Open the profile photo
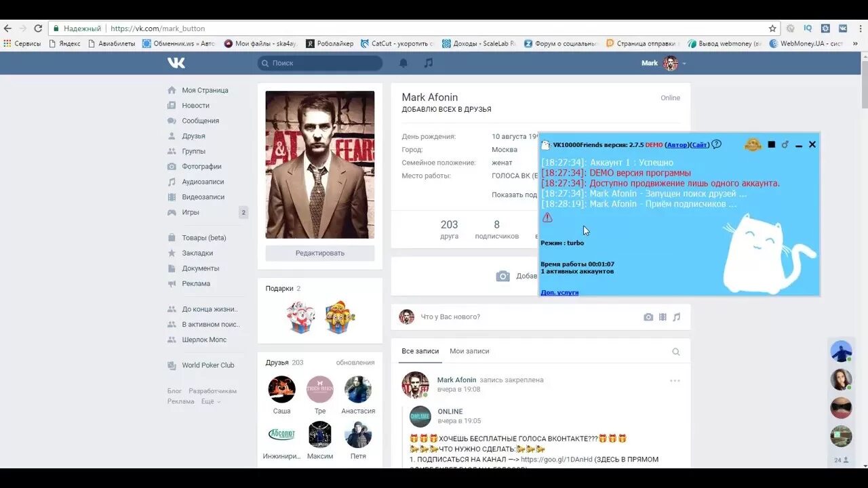 point(320,165)
